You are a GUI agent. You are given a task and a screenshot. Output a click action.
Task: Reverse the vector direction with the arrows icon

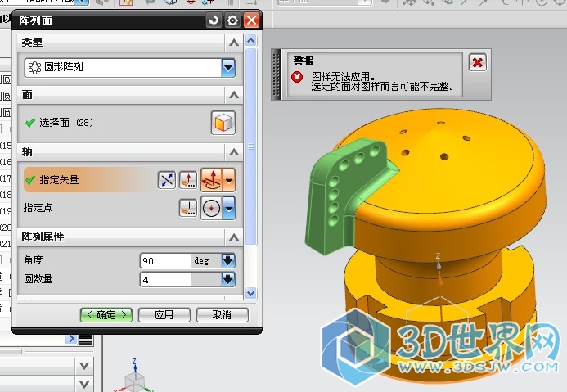pos(167,180)
